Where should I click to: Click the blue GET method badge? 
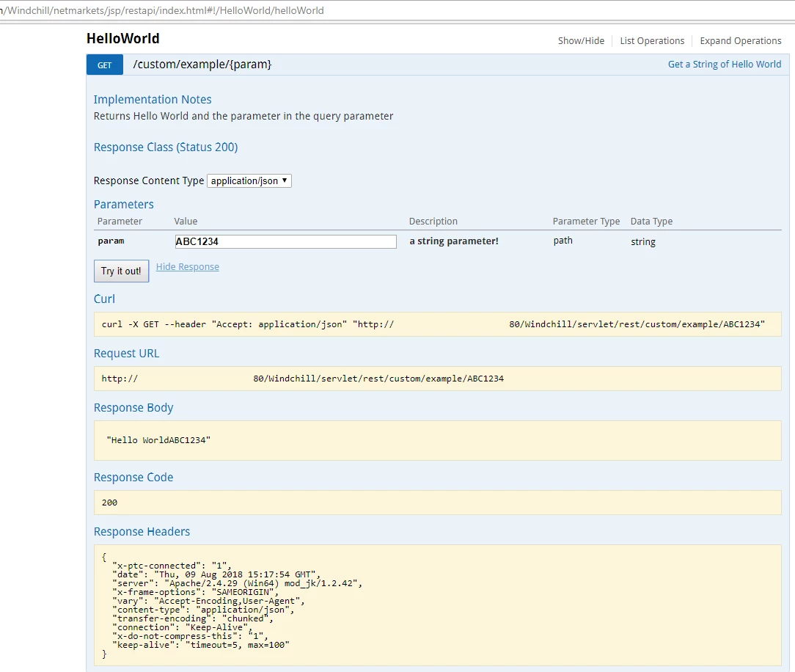104,65
